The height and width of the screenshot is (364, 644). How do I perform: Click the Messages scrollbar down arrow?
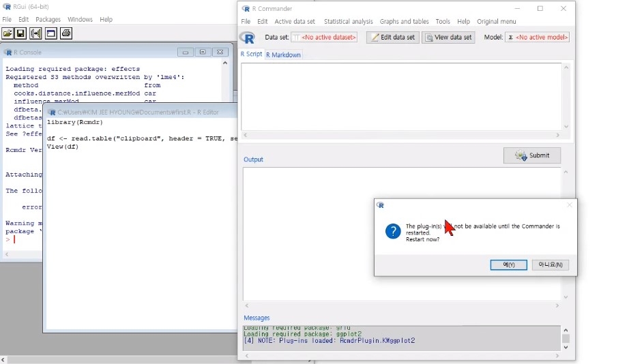pyautogui.click(x=566, y=347)
